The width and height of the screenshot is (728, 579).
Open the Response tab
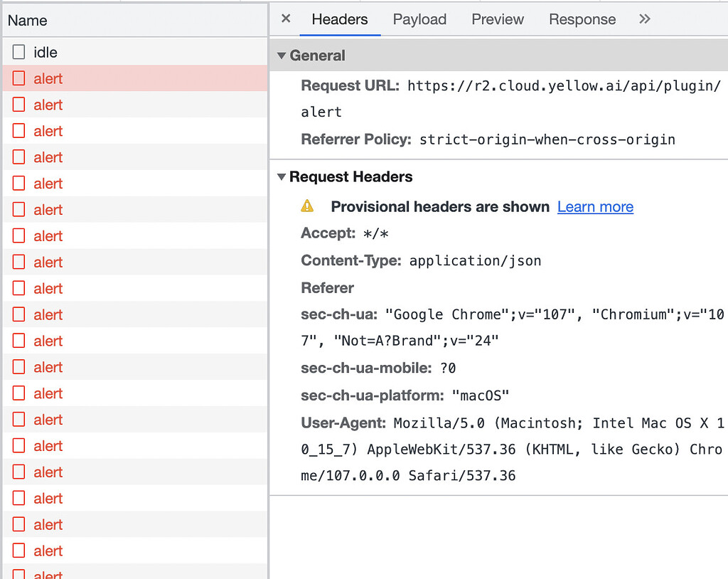(582, 19)
